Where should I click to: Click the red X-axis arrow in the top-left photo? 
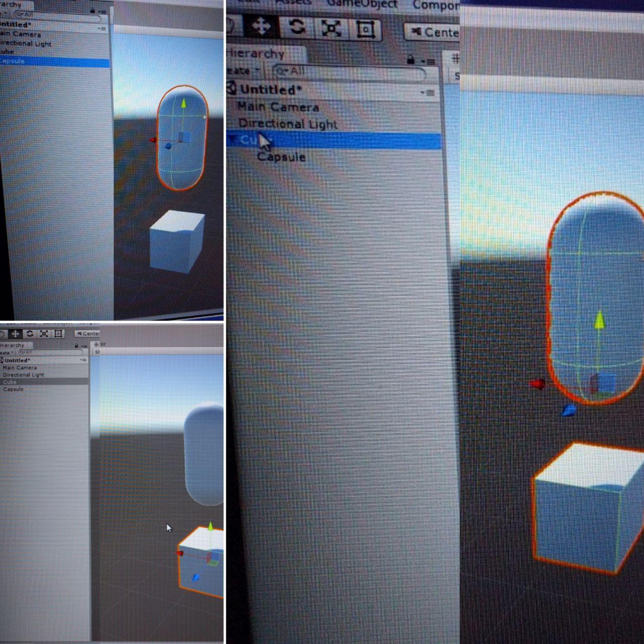153,140
